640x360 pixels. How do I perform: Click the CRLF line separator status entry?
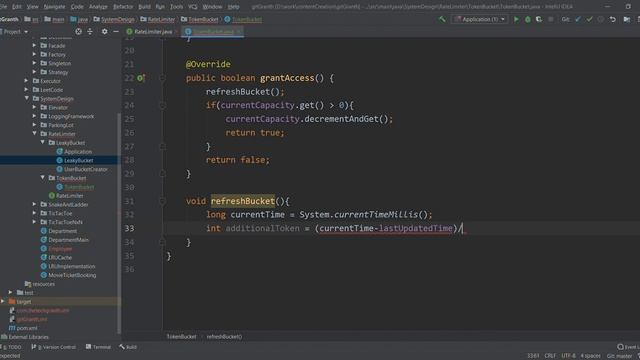[550, 356]
